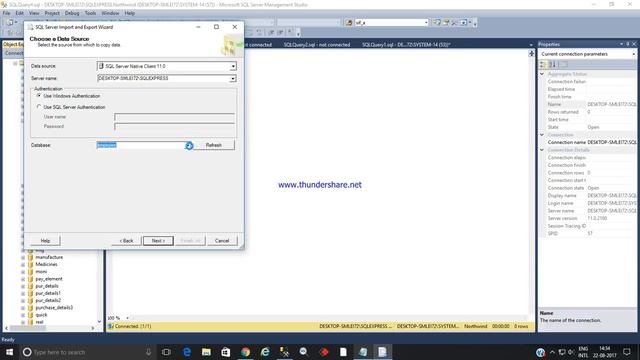Open the Windows Start menu
This screenshot has height=360, width=640.
pyautogui.click(x=9, y=352)
